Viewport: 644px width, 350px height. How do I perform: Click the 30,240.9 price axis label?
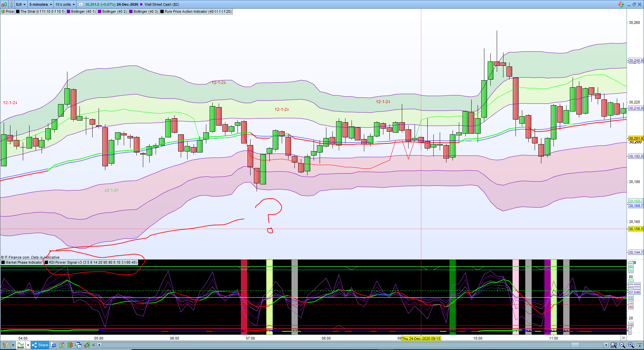[x=636, y=61]
